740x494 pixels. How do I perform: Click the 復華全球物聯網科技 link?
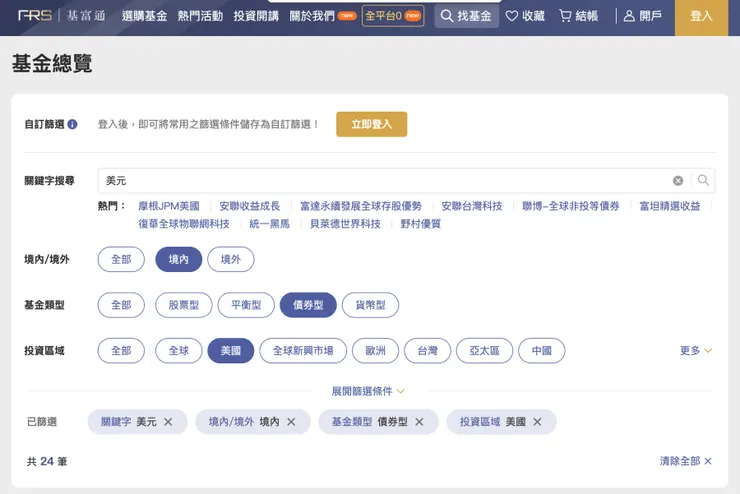click(x=184, y=224)
